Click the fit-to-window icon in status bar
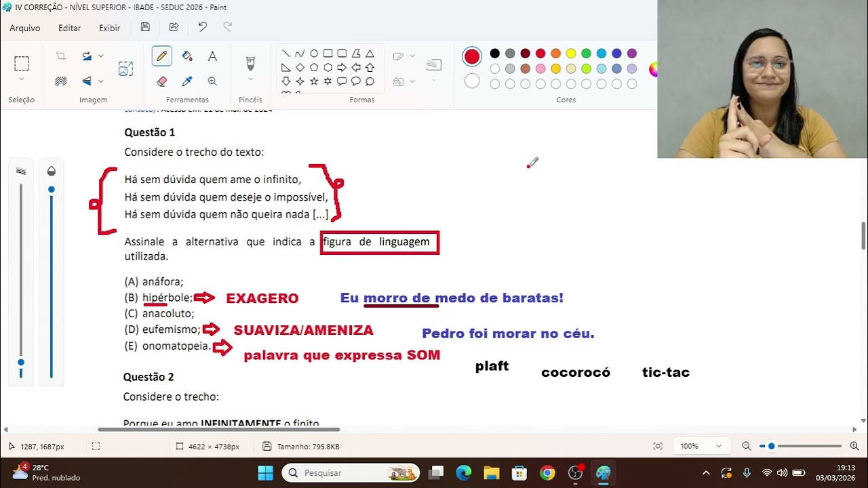The image size is (868, 488). point(658,446)
